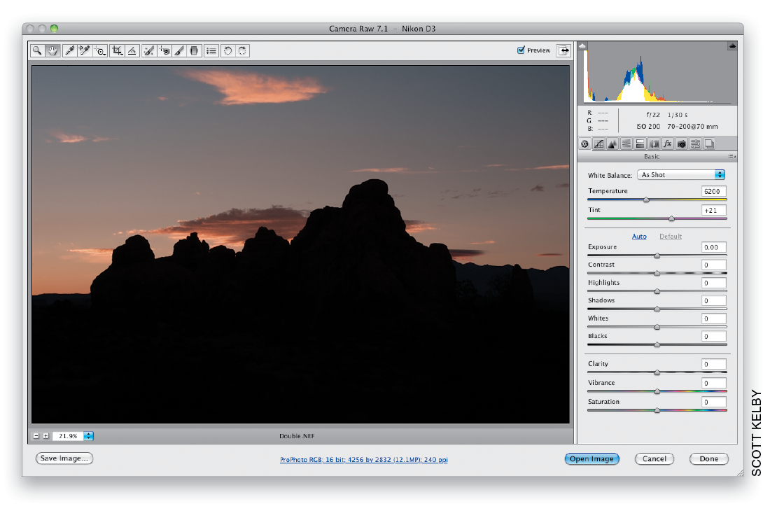Viewport: 770px width, 532px height.
Task: Toggle the Preview checkbox
Action: (x=521, y=50)
